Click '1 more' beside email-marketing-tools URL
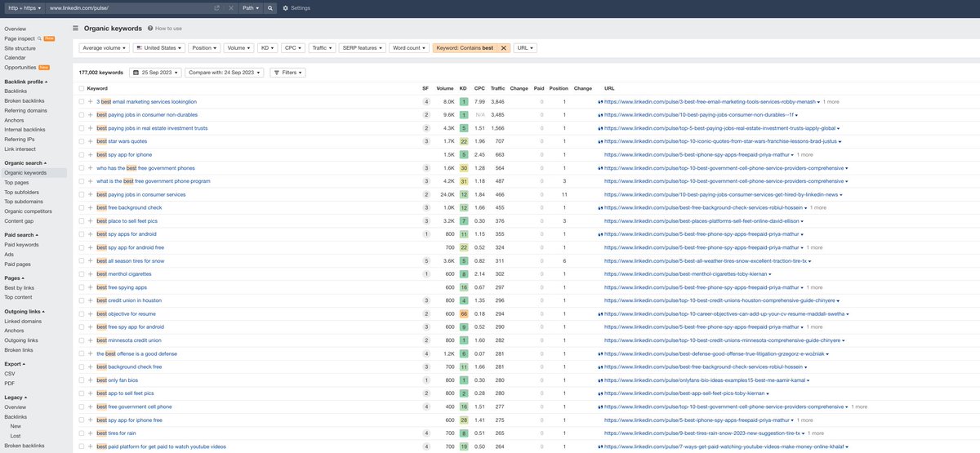 click(831, 102)
